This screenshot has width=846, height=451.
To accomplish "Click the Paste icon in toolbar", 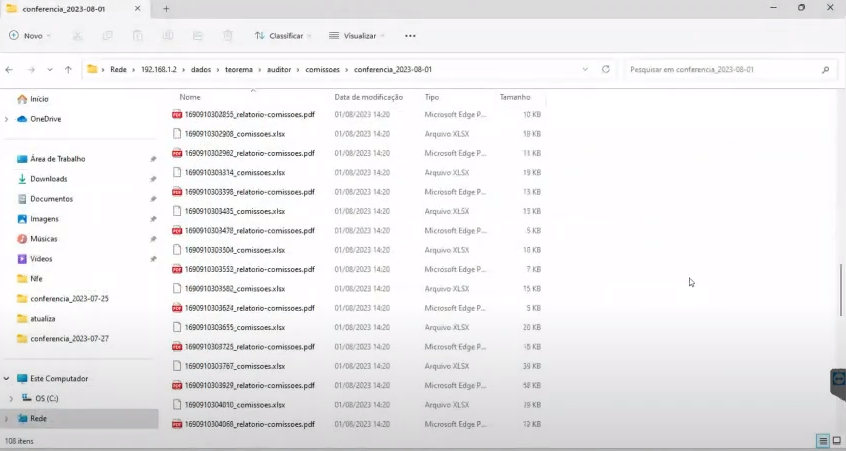I will click(x=138, y=36).
